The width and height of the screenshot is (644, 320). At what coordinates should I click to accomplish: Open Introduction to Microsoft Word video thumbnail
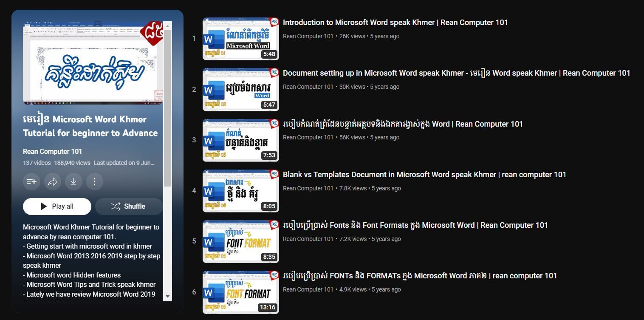[240, 39]
